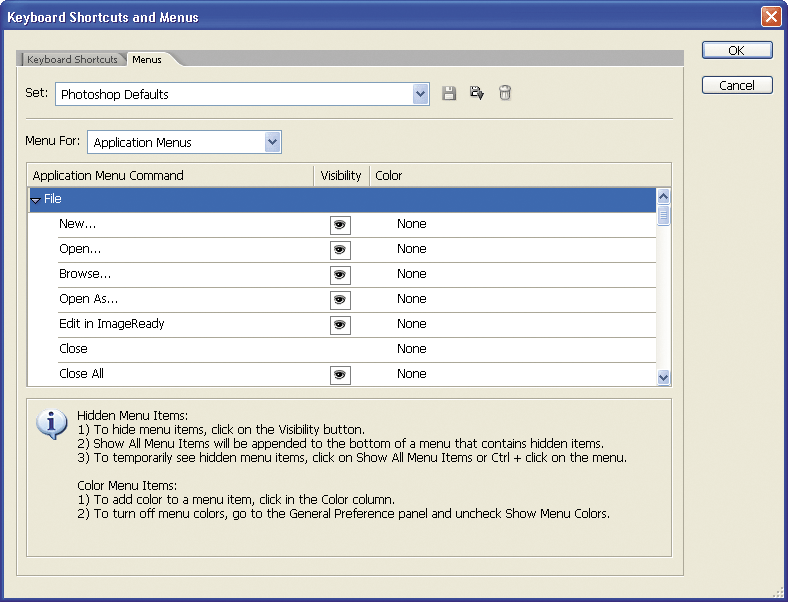Select the Menus tab

(147, 60)
